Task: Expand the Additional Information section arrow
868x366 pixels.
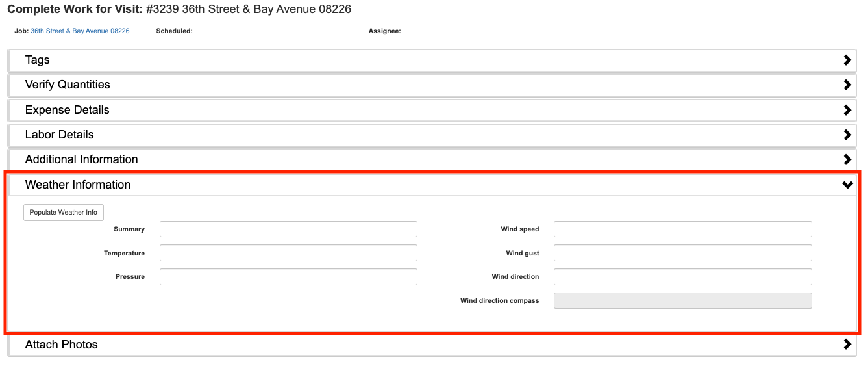Action: click(x=847, y=159)
